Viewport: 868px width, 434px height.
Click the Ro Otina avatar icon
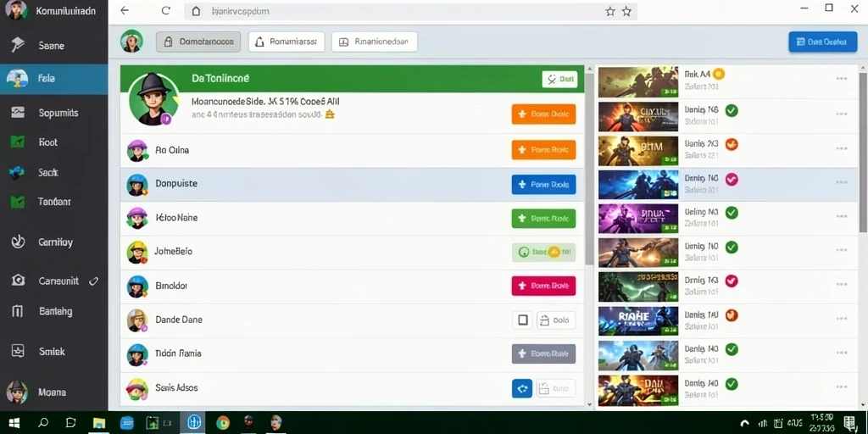[x=136, y=150]
